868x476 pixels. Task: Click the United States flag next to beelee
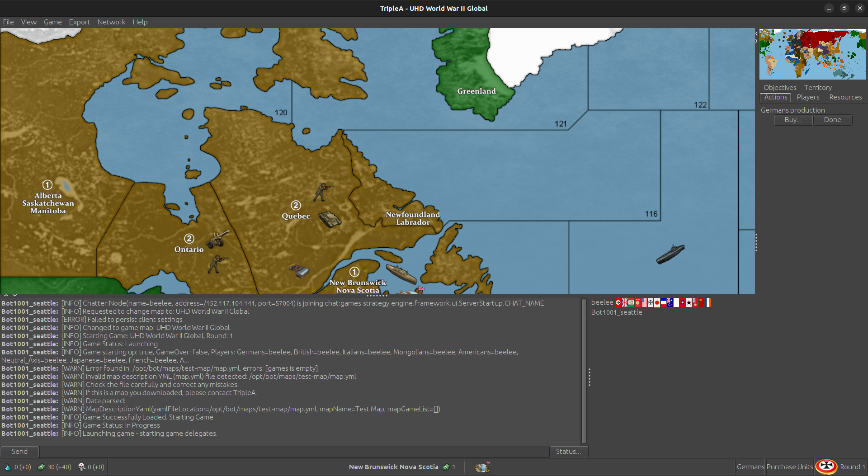click(644, 302)
